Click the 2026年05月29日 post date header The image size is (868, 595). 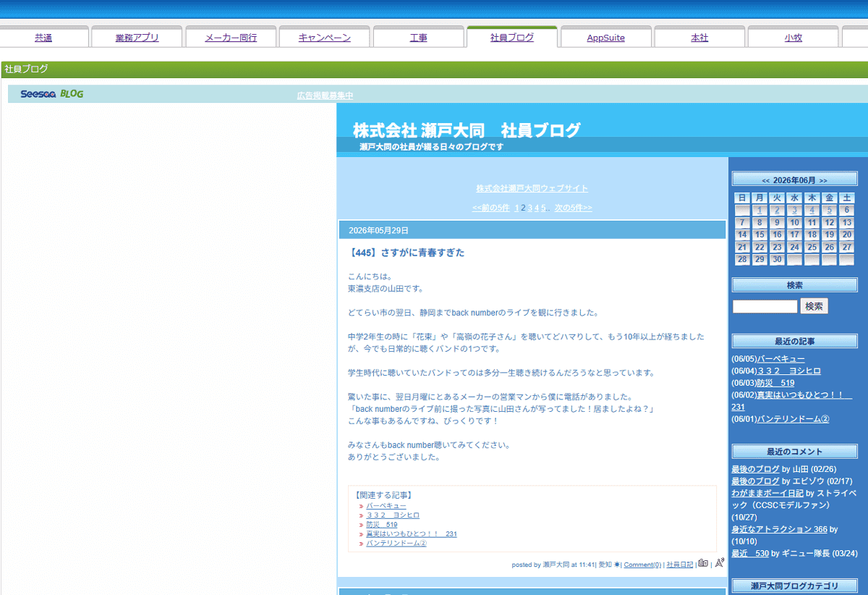532,230
